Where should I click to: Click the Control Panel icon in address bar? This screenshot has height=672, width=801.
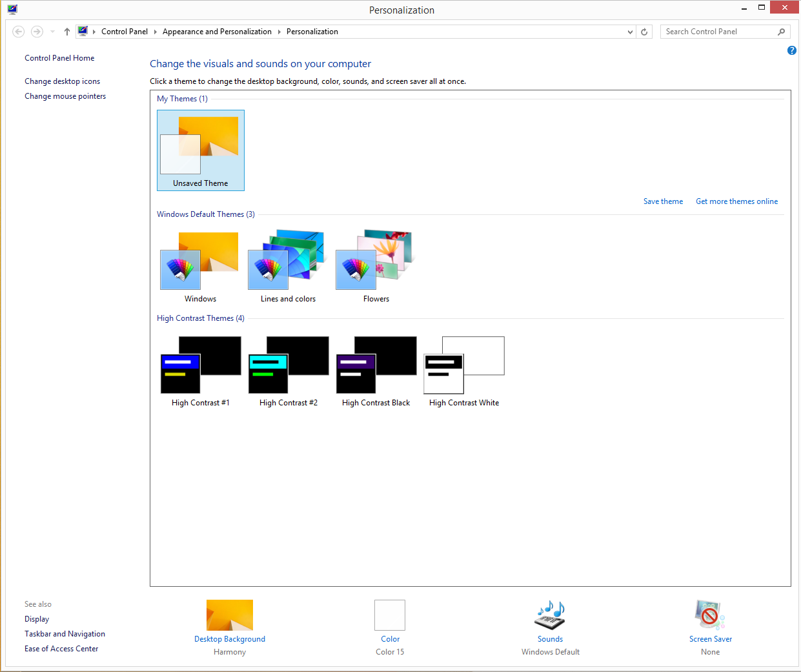click(x=83, y=31)
